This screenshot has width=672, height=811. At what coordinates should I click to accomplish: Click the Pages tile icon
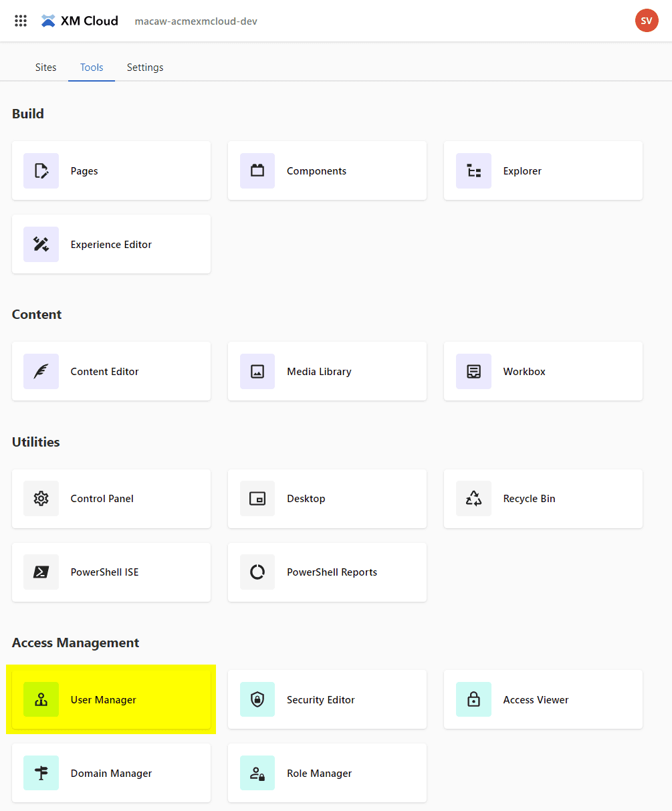(41, 170)
